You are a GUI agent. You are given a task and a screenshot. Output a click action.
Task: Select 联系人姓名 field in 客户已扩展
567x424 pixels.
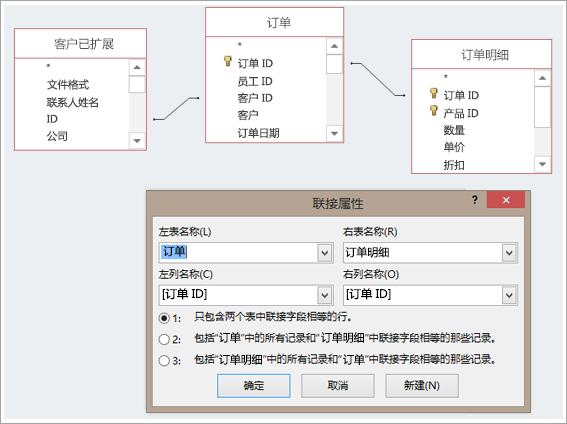(x=73, y=102)
